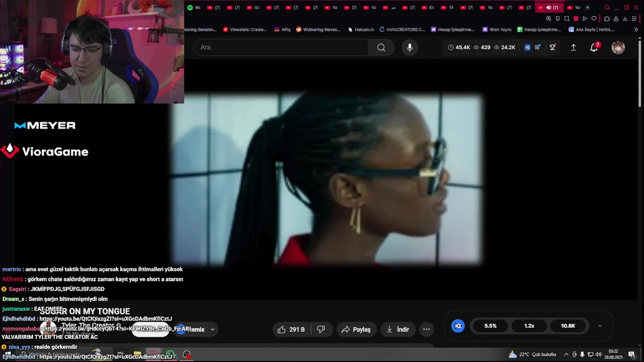Click the video player frame
This screenshot has width=644, height=362.
pyautogui.click(x=327, y=179)
